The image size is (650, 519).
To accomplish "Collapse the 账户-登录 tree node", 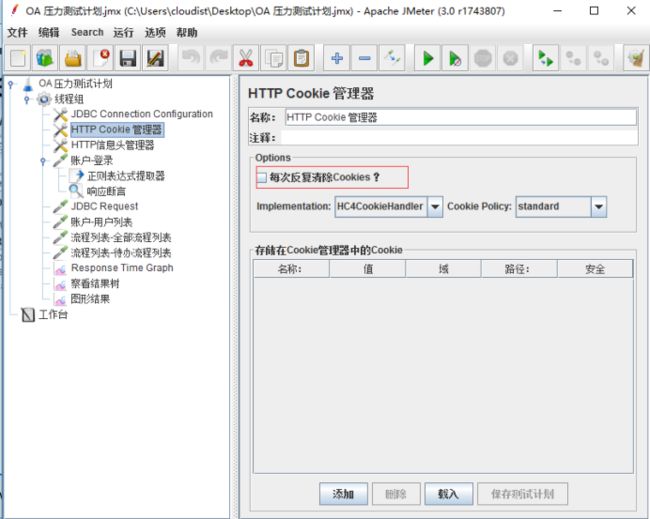I will point(43,161).
